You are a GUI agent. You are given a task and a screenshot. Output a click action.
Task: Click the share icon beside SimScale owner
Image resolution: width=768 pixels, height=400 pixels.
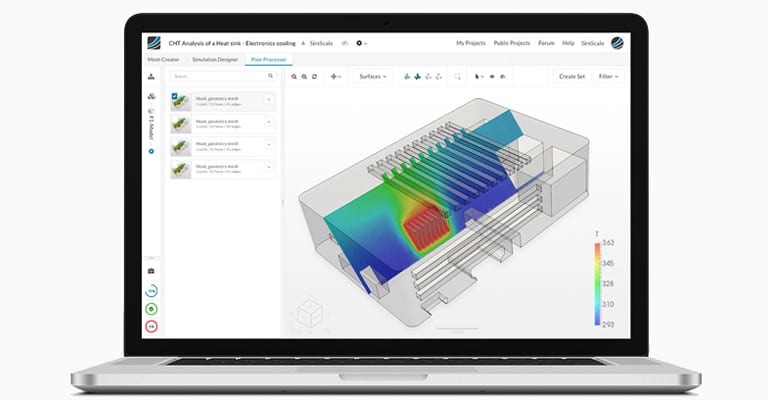(345, 43)
